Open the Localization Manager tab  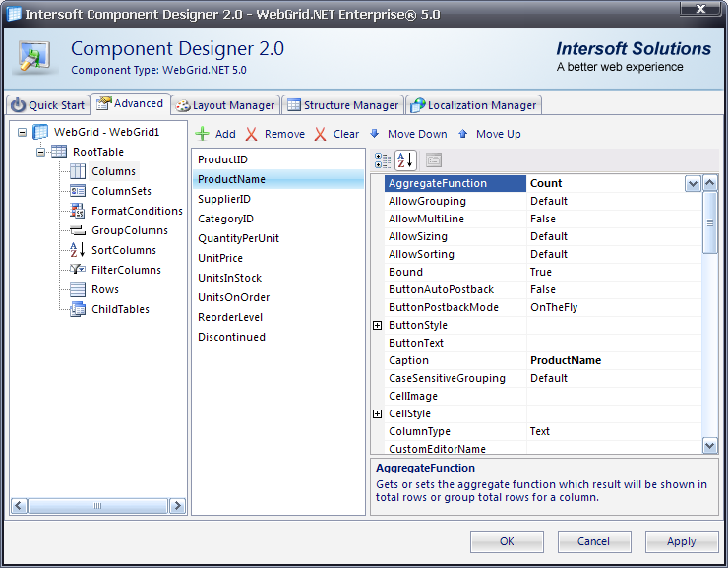pos(473,105)
